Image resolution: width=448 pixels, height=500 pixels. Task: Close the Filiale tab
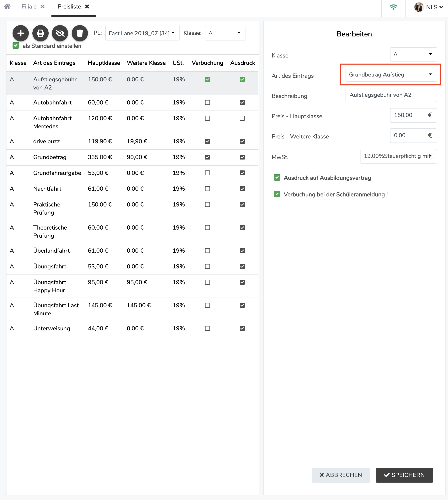[43, 7]
